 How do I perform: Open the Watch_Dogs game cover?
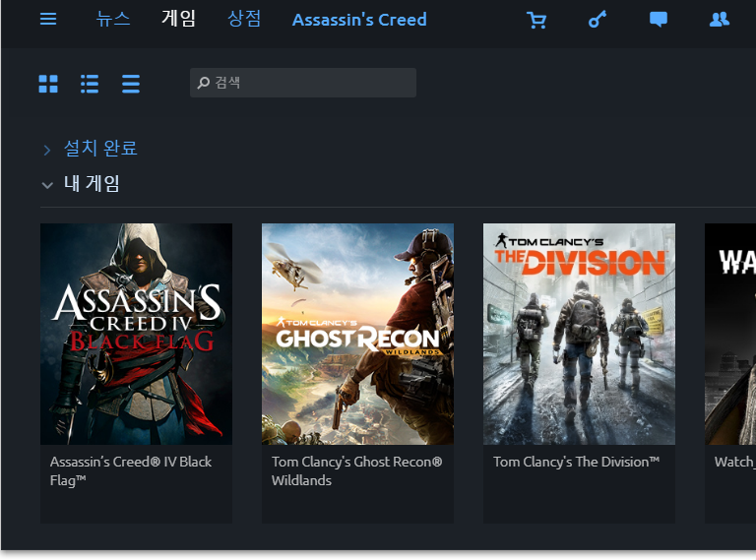pos(730,334)
